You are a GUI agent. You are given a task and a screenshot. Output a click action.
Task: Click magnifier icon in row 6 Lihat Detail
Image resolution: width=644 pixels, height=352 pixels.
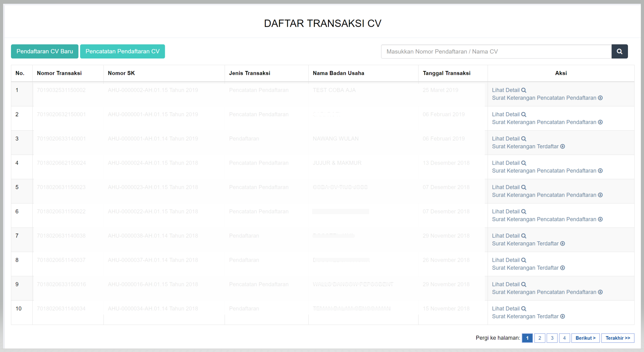(524, 212)
